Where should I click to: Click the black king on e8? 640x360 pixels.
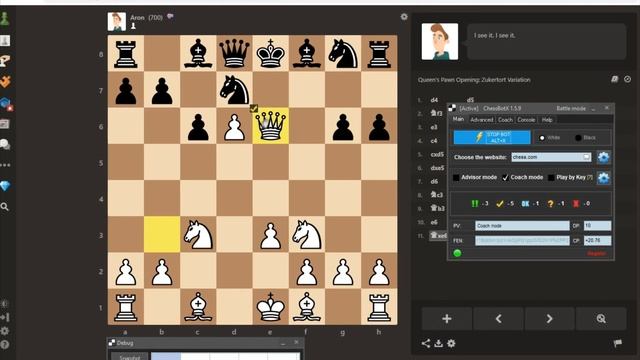coord(270,53)
